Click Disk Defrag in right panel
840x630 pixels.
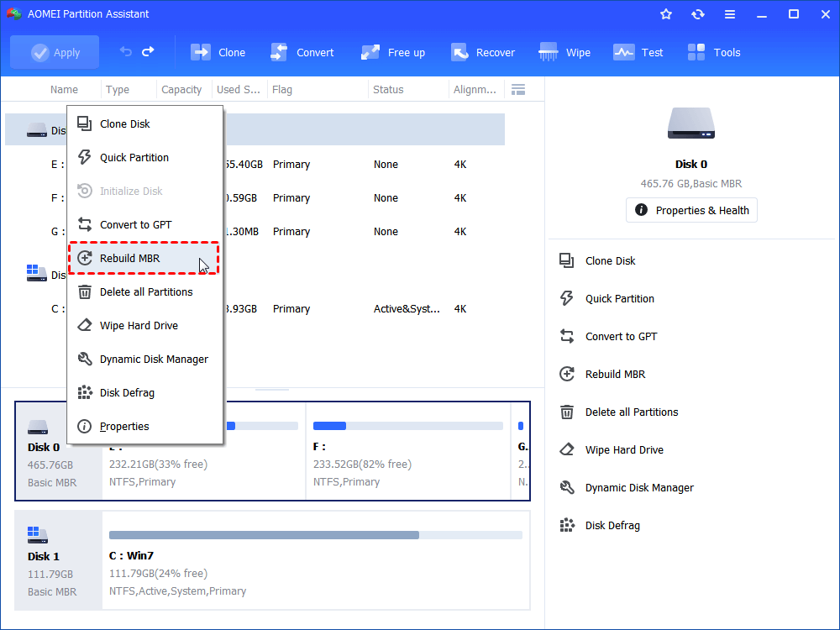tap(600, 526)
